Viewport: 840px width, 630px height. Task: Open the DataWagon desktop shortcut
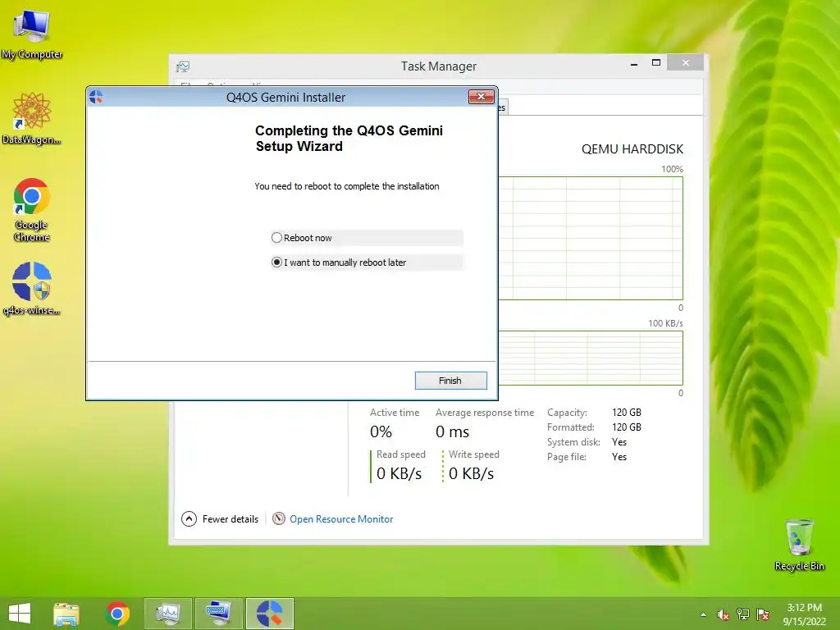pos(32,118)
